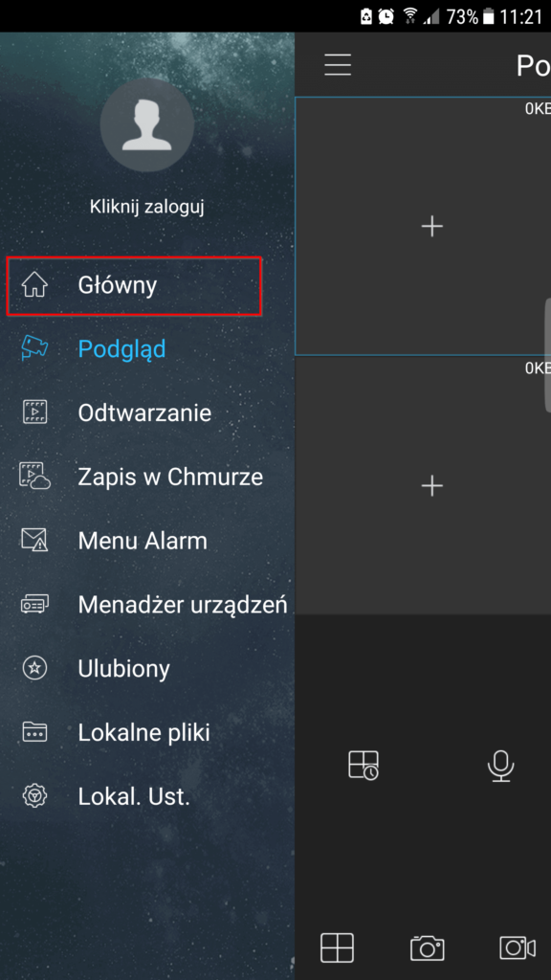Select the Odtwarzanie playback icon
Image resolution: width=551 pixels, height=980 pixels.
[x=36, y=412]
